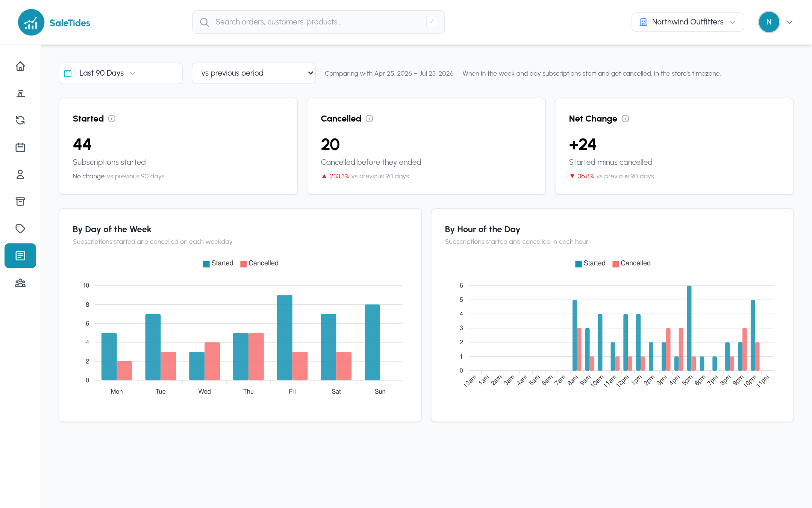The height and width of the screenshot is (508, 812).
Task: Click the '44' Started value
Action: pyautogui.click(x=82, y=144)
